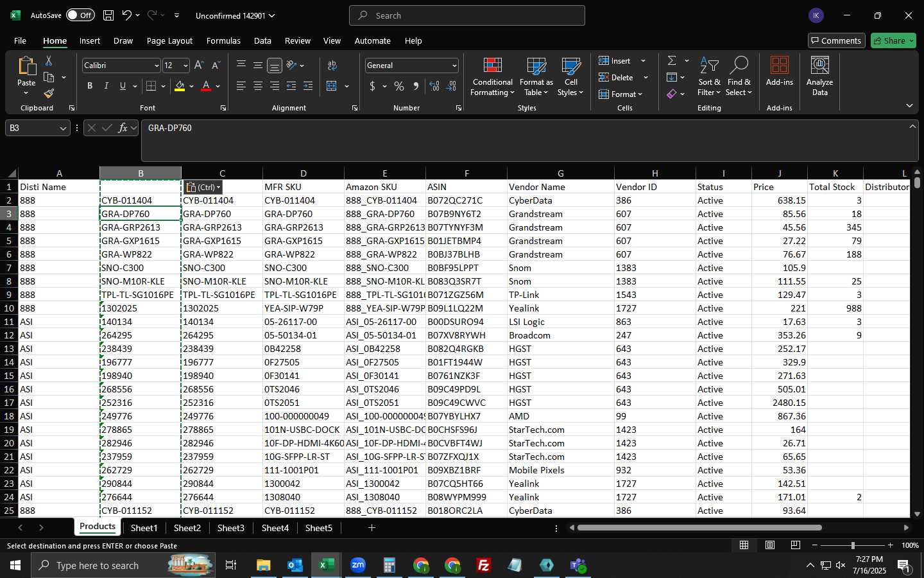Click the Increase Decimal icon
924x578 pixels.
pyautogui.click(x=434, y=86)
